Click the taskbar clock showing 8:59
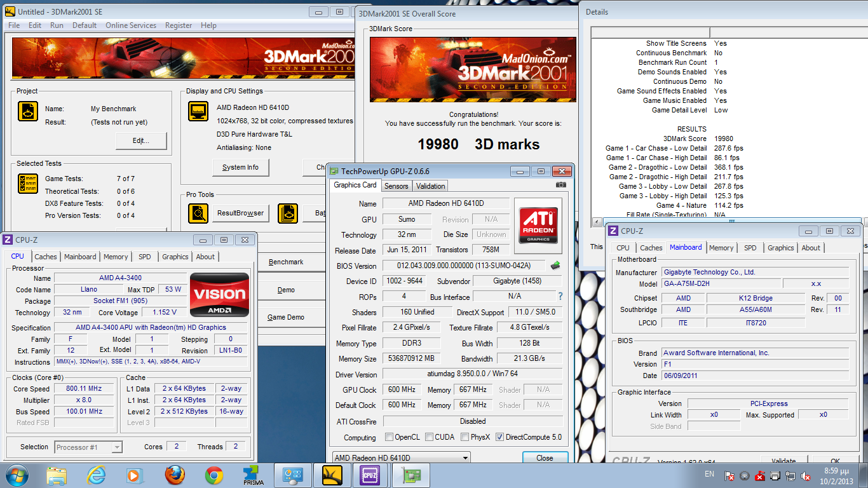 836,476
